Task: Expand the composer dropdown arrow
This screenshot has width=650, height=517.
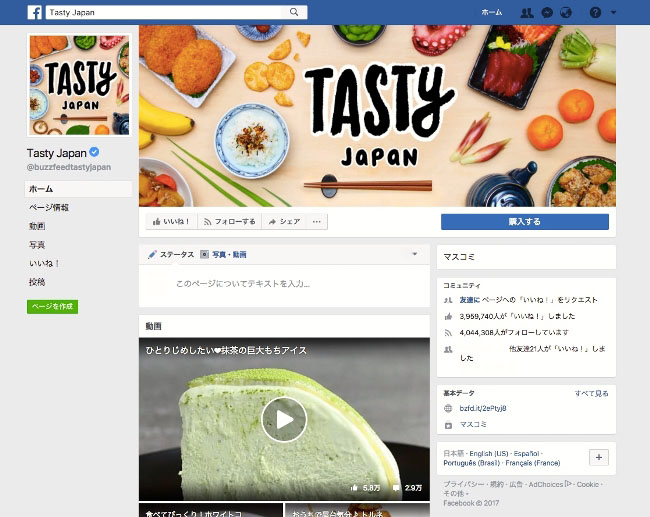Action: 415,254
